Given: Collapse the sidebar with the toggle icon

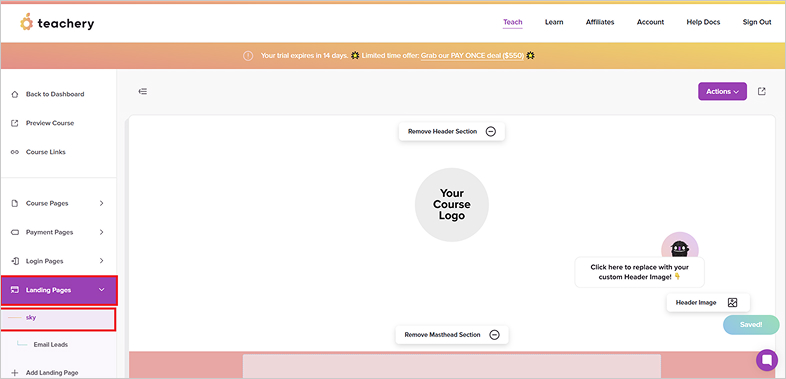Looking at the screenshot, I should click(143, 91).
